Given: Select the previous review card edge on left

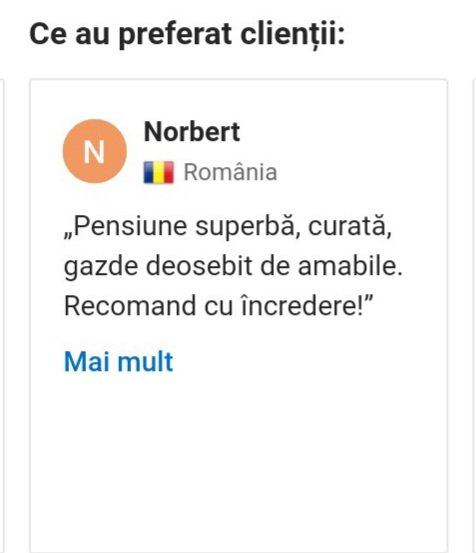Looking at the screenshot, I should coord(2,316).
